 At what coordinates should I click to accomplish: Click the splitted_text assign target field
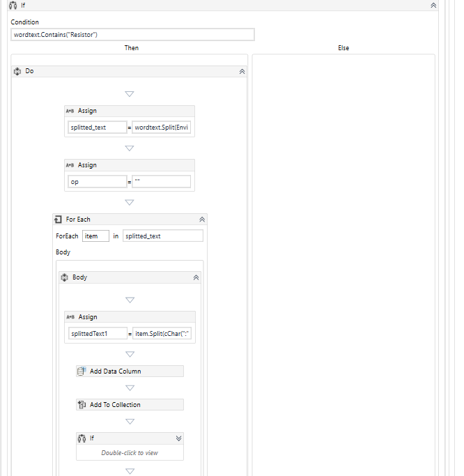pos(97,128)
